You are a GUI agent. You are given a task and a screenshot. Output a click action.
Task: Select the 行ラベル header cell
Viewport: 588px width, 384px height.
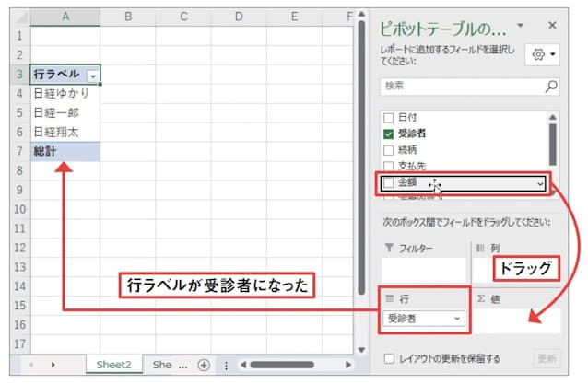pyautogui.click(x=65, y=75)
